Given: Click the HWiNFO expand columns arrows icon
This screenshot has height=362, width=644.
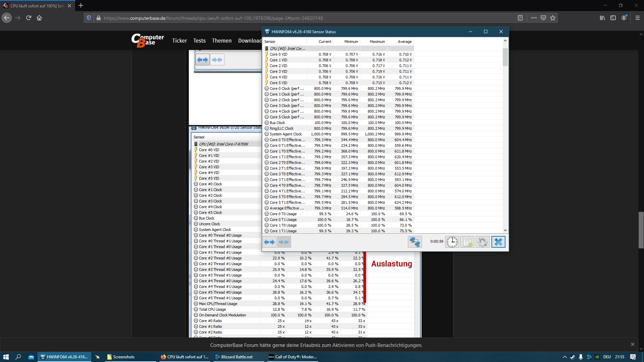Looking at the screenshot, I should click(269, 242).
